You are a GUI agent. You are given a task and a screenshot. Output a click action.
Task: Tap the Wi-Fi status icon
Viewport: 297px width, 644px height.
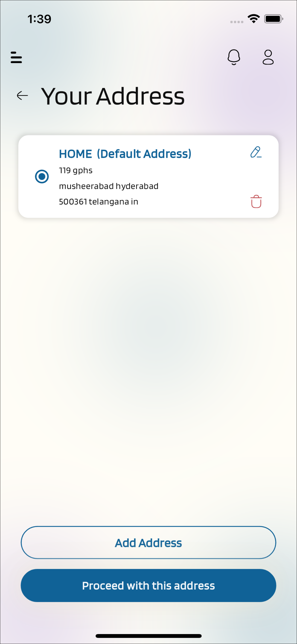253,19
